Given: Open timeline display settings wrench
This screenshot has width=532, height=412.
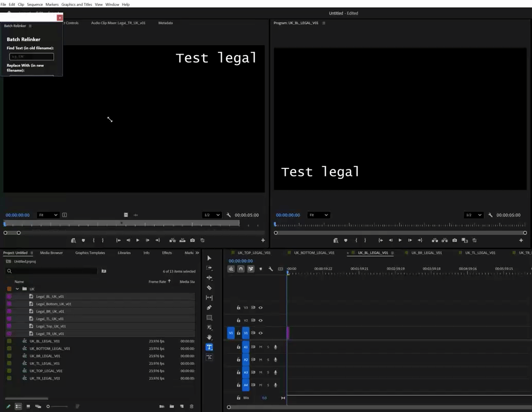Looking at the screenshot, I should (271, 269).
